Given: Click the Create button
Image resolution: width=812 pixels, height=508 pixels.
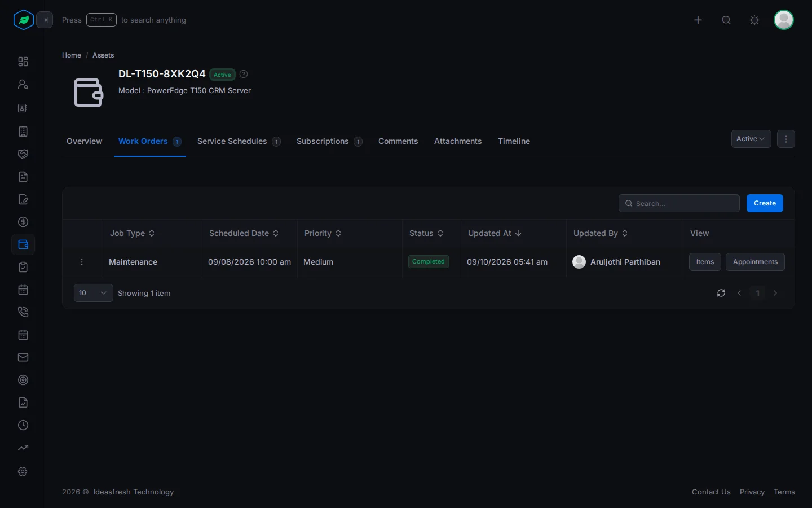Looking at the screenshot, I should tap(765, 203).
